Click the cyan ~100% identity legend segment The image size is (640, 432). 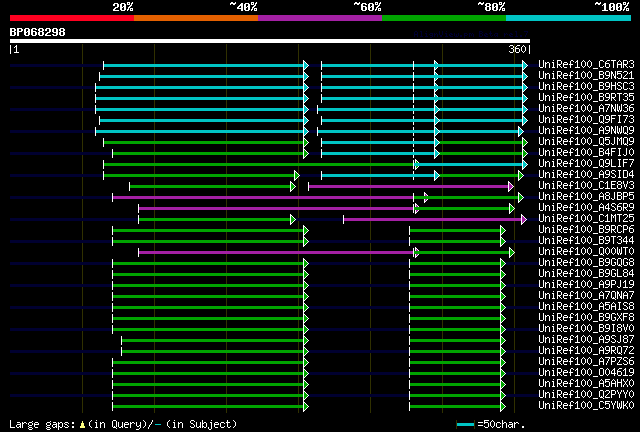click(569, 18)
